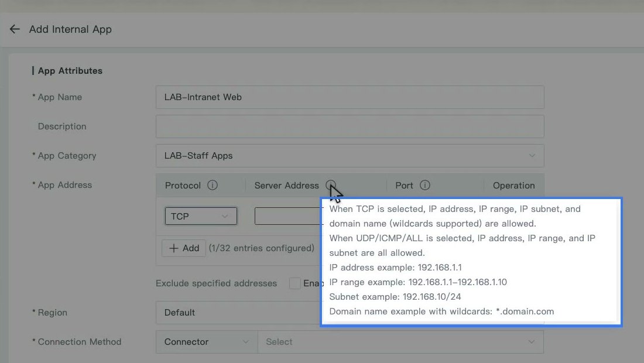Image resolution: width=644 pixels, height=363 pixels.
Task: Open the Port info icon
Action: coord(425,185)
